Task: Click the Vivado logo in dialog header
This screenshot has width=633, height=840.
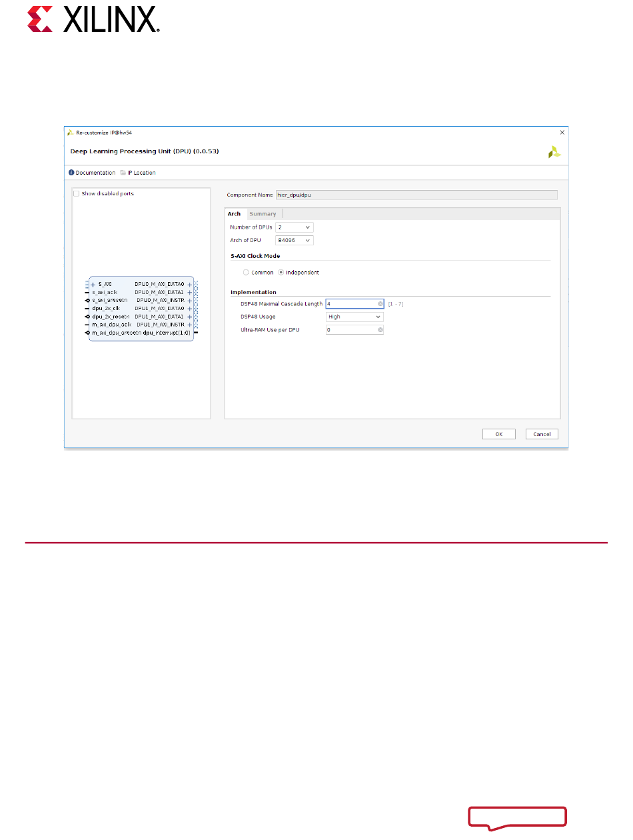Action: pos(554,153)
